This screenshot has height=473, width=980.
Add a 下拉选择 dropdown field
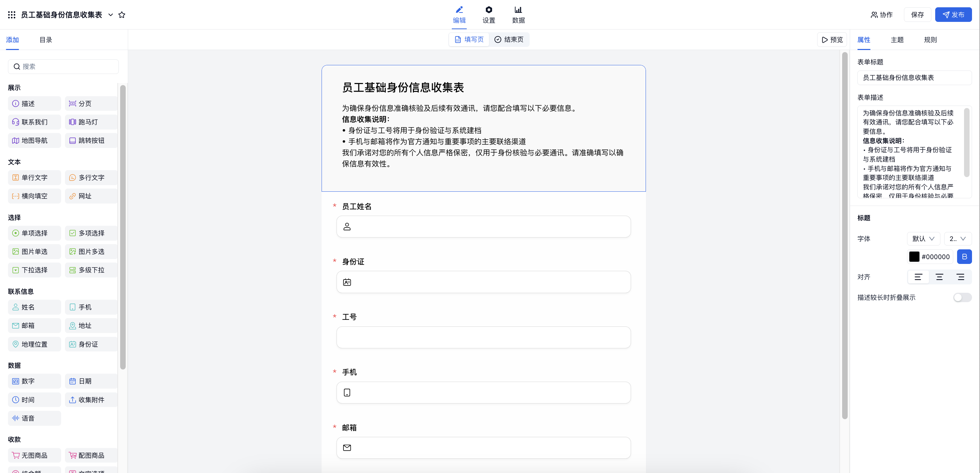[34, 270]
